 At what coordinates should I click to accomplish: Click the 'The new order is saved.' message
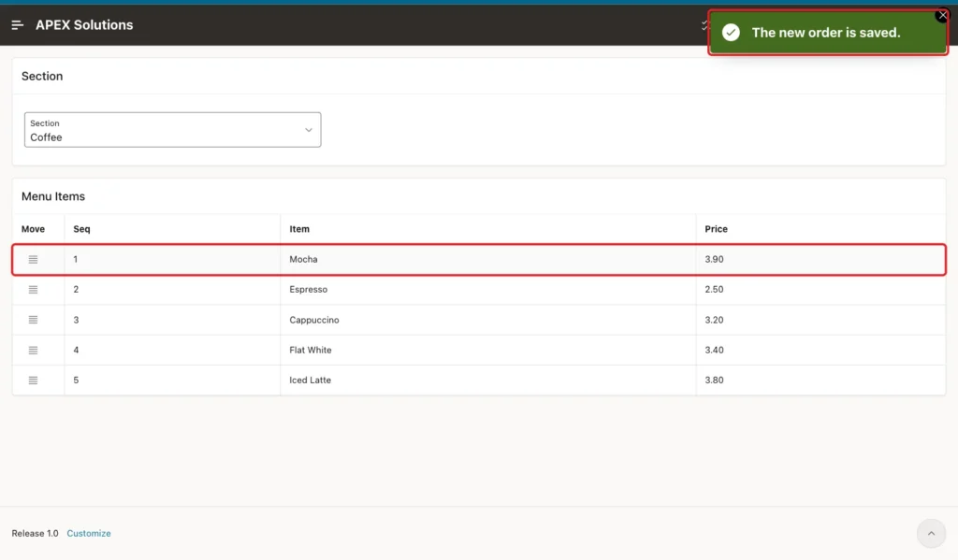(x=826, y=33)
